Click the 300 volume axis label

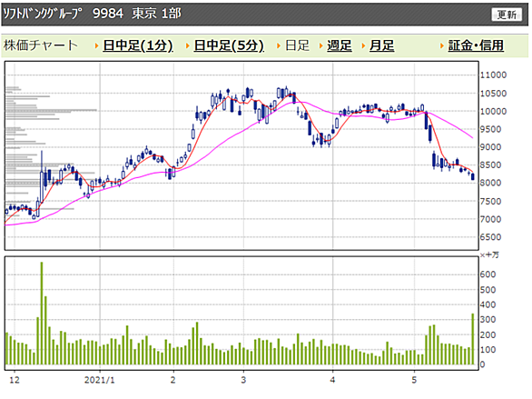(x=488, y=320)
